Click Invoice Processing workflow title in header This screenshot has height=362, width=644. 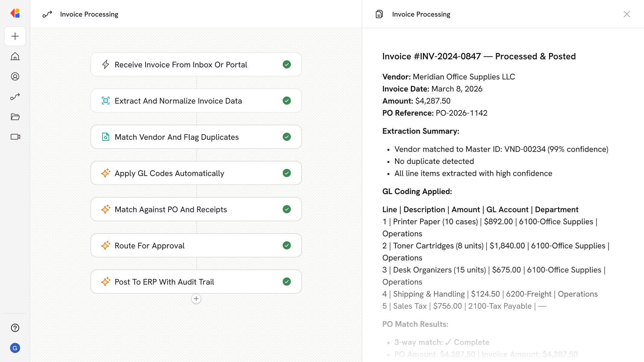(89, 14)
